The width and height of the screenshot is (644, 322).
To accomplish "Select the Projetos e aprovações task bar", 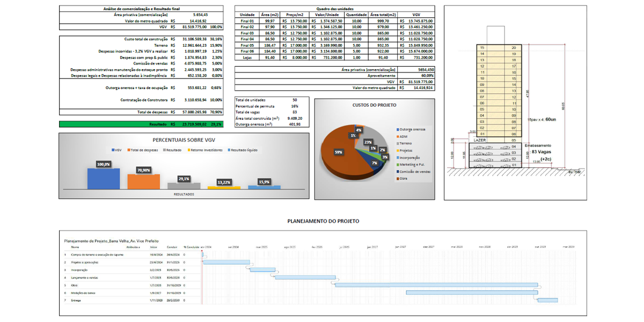I will pos(226,262).
